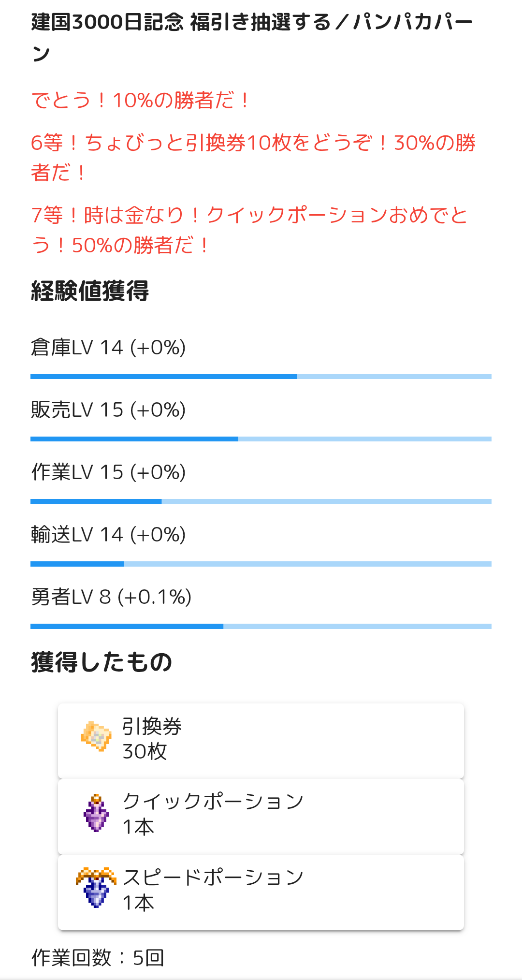Click the 販売LV 15 progress bar
The width and height of the screenshot is (522, 980).
pos(261,439)
